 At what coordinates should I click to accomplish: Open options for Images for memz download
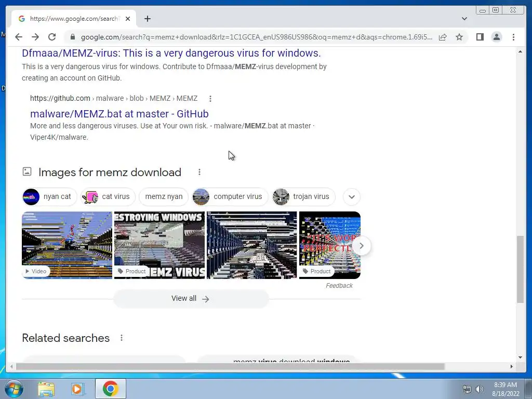(x=199, y=172)
